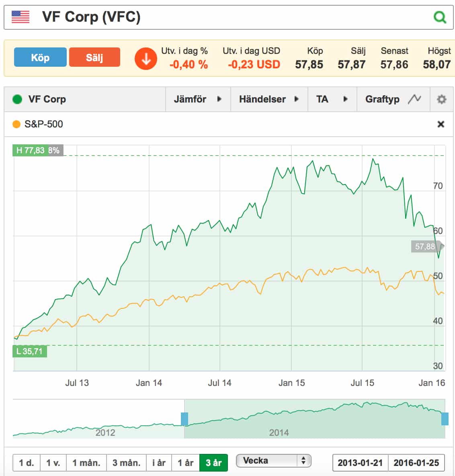Click the start date field 2013-01-21
Image resolution: width=455 pixels, height=476 pixels.
click(360, 463)
